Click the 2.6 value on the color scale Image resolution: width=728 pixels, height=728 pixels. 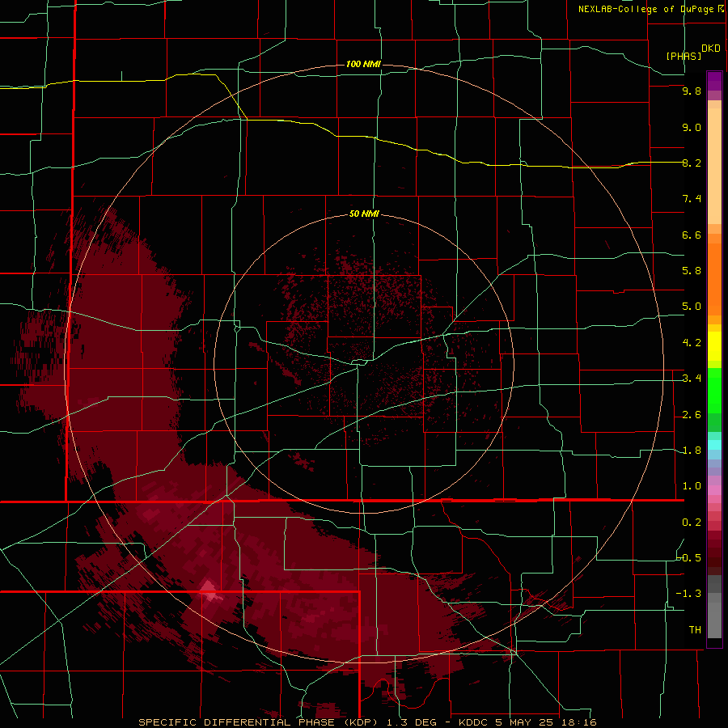point(692,415)
